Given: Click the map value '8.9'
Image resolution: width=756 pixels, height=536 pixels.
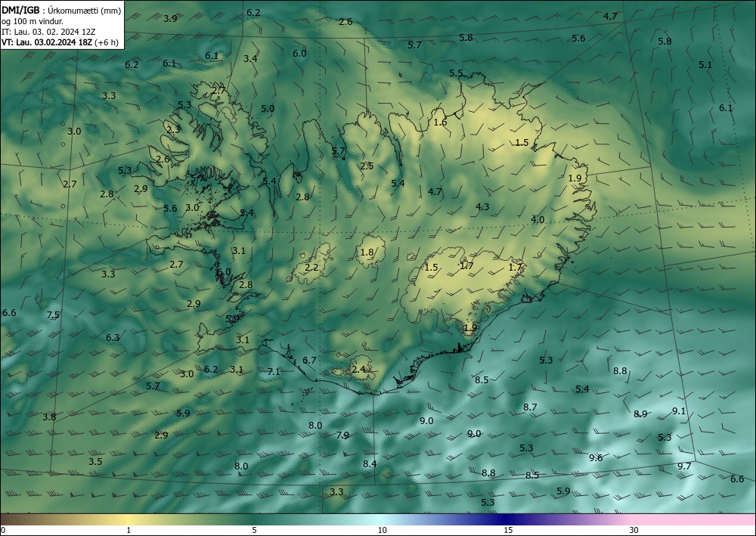Looking at the screenshot, I should pos(640,414).
